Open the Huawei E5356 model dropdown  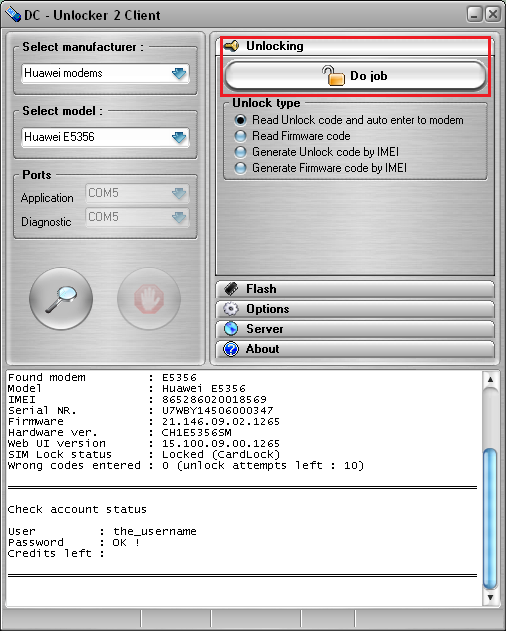pos(105,137)
